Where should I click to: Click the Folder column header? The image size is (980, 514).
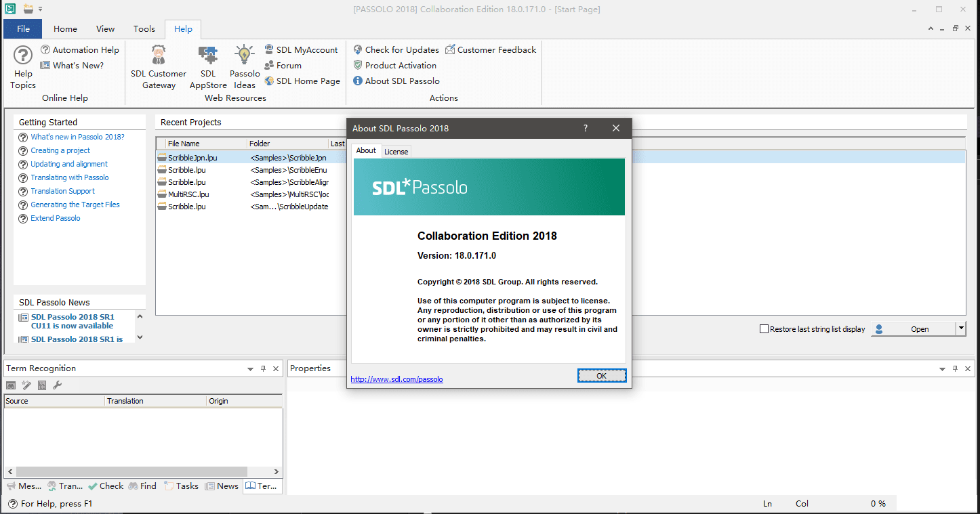[x=287, y=144]
